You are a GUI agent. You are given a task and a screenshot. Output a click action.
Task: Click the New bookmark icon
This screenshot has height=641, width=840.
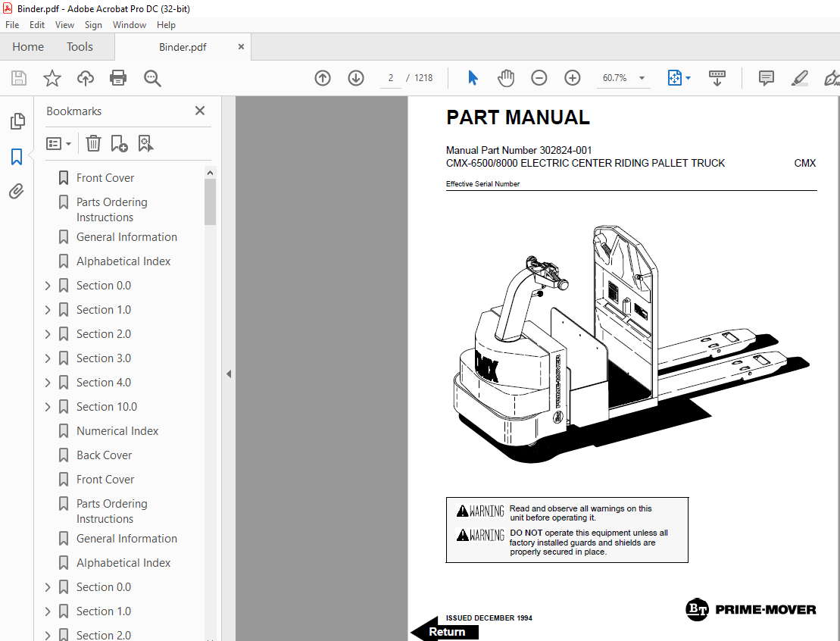click(119, 144)
